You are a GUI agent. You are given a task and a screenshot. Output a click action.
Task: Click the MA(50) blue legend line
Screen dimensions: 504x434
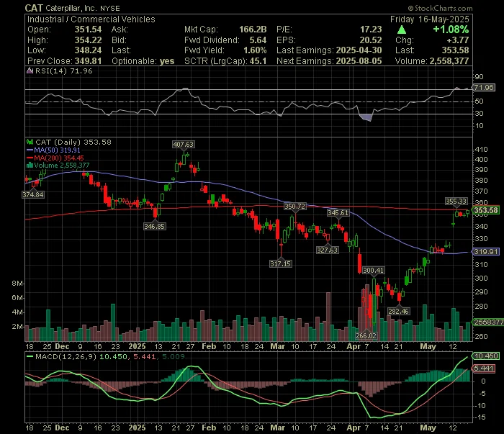[x=30, y=150]
